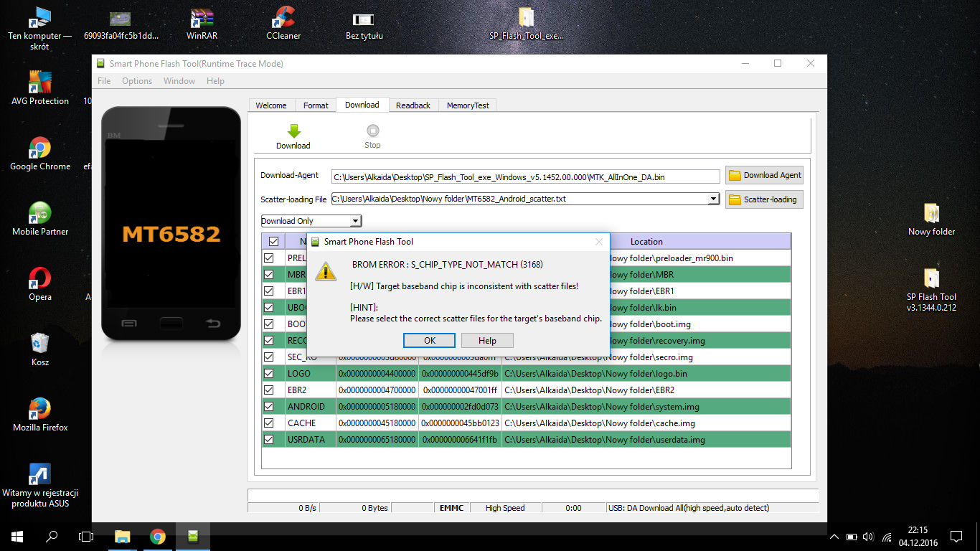Open taskbar search
The height and width of the screenshot is (551, 980).
click(x=52, y=536)
